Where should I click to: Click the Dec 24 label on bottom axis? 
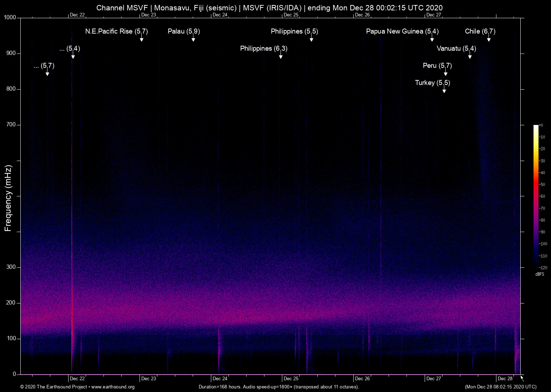click(220, 378)
